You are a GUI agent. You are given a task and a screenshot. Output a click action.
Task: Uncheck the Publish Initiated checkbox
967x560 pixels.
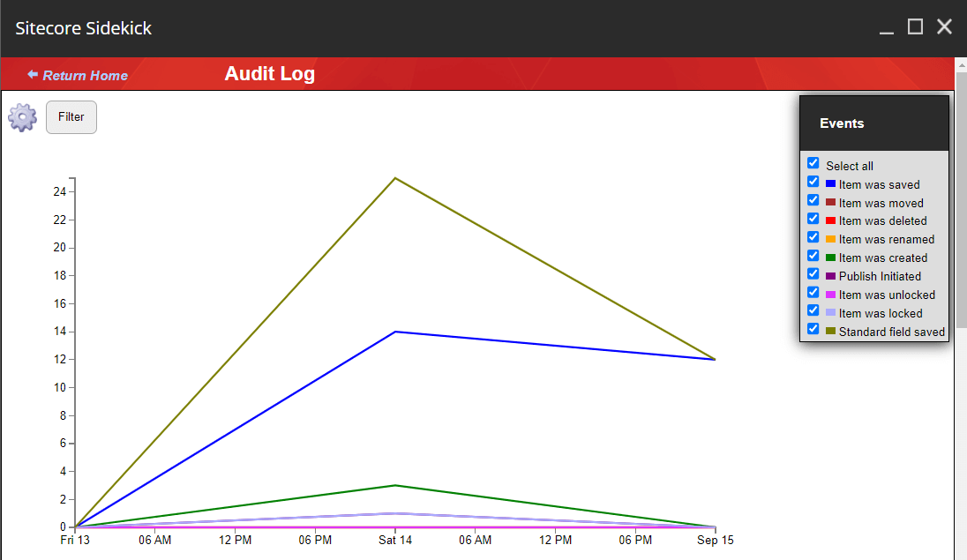[813, 274]
